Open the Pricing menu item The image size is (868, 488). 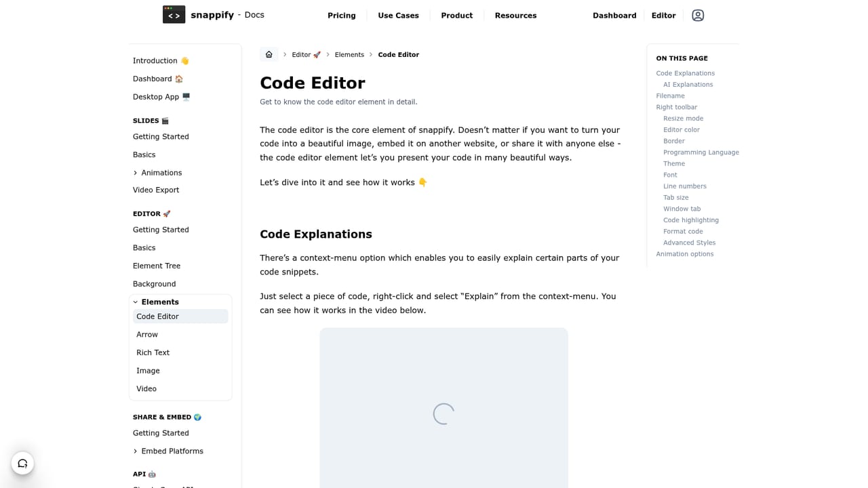click(x=342, y=16)
